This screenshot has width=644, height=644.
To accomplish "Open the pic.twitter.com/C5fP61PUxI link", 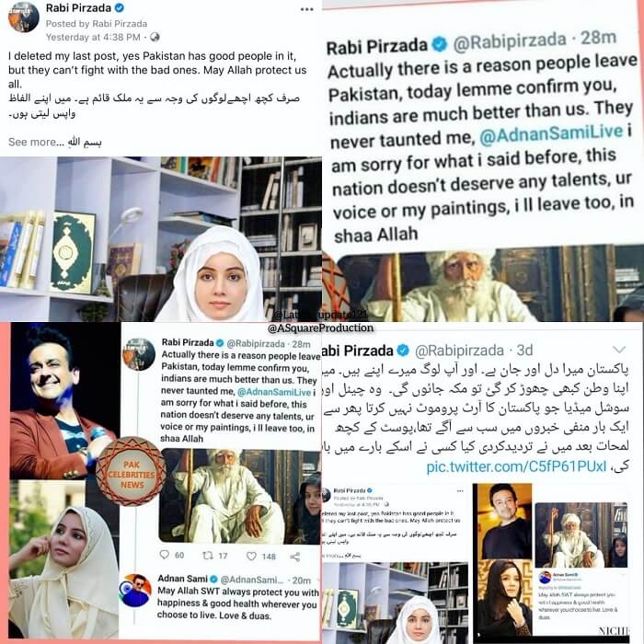I will [516, 467].
